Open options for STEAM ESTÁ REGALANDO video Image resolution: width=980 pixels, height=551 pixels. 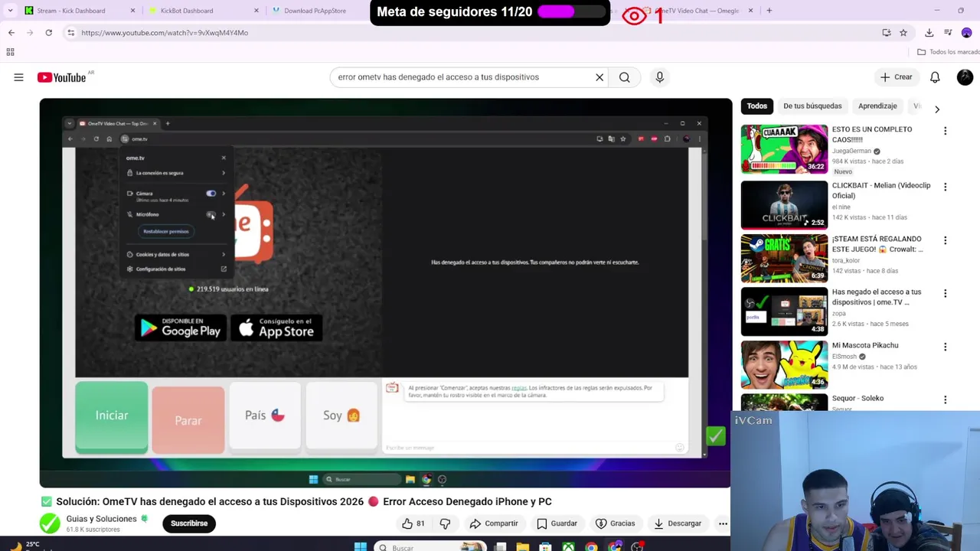[945, 240]
